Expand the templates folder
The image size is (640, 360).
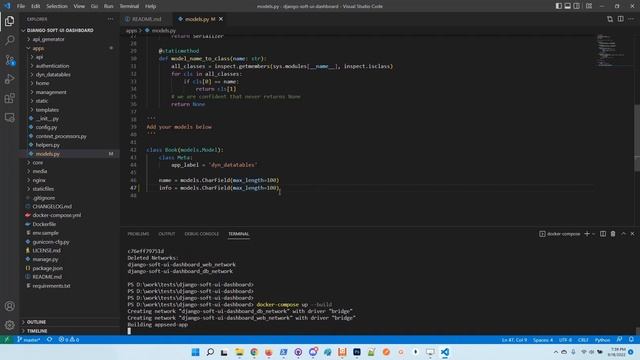click(47, 110)
